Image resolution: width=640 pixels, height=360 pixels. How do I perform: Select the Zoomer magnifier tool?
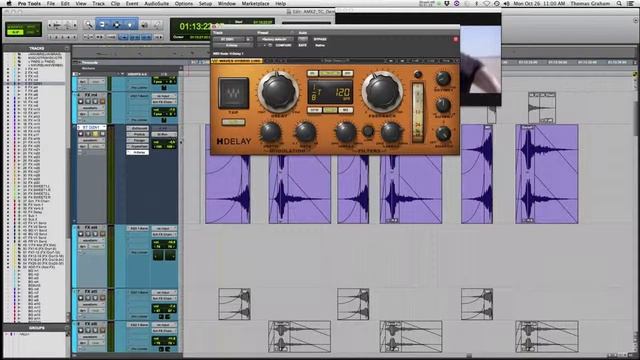89,25
